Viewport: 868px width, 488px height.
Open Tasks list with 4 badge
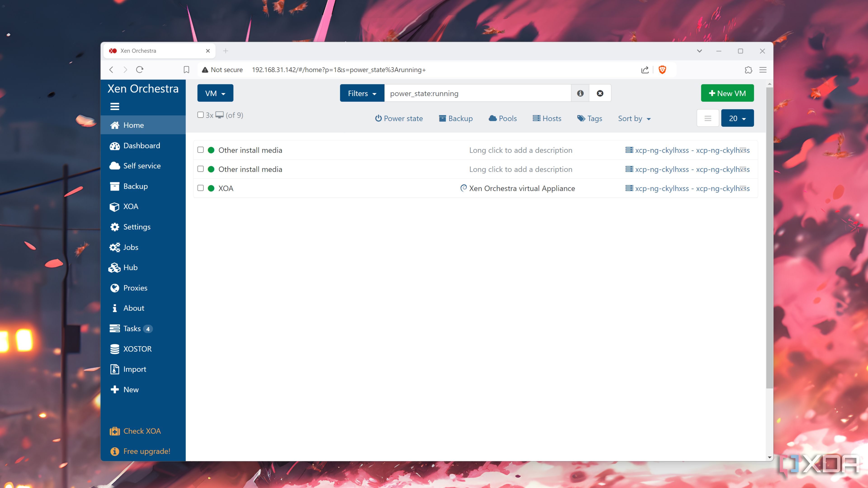(143, 328)
